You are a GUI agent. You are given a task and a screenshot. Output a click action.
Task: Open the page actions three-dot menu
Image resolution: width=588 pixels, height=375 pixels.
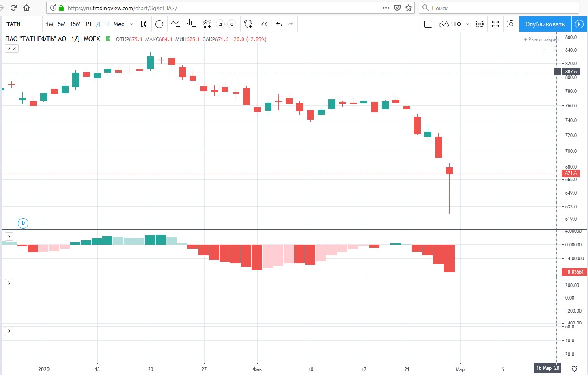click(386, 8)
